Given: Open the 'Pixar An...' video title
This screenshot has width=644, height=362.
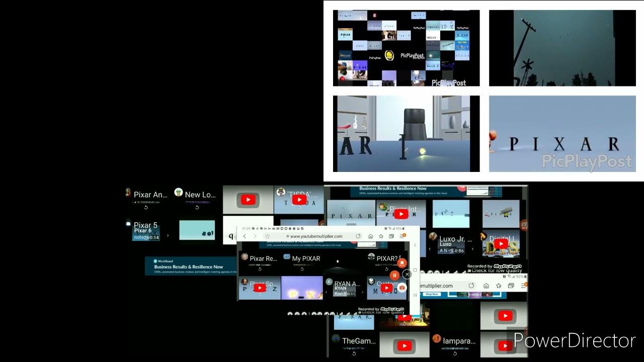Looking at the screenshot, I should pos(150,195).
